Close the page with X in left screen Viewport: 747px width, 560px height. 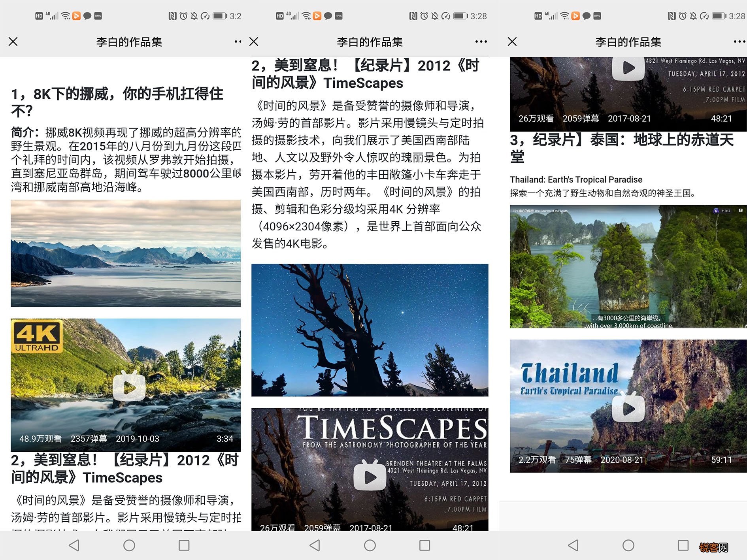(13, 41)
